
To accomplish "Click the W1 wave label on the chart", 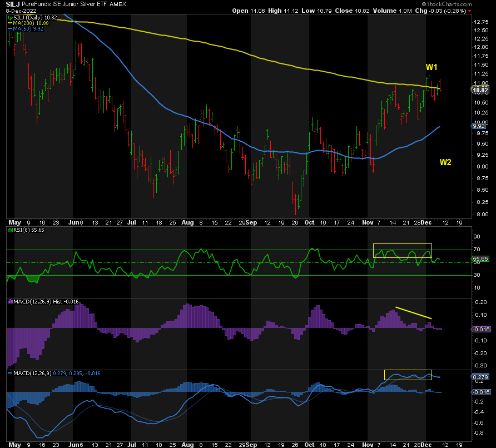I will click(x=431, y=67).
